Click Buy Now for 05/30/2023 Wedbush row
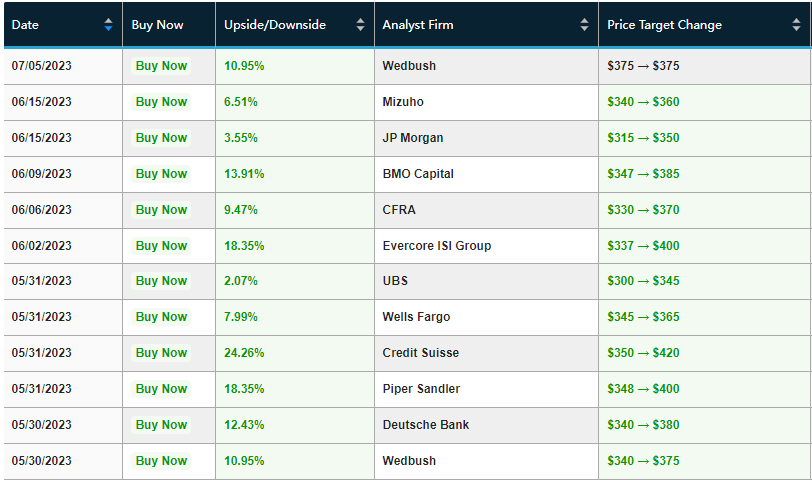 coord(161,461)
